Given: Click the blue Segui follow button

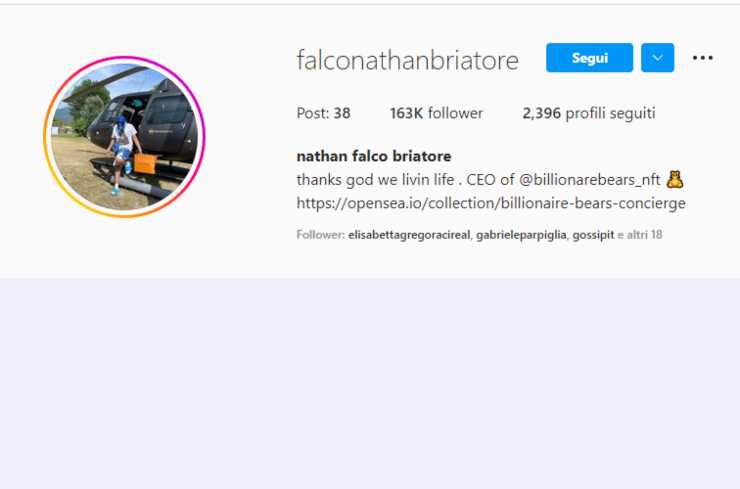Looking at the screenshot, I should pyautogui.click(x=589, y=58).
